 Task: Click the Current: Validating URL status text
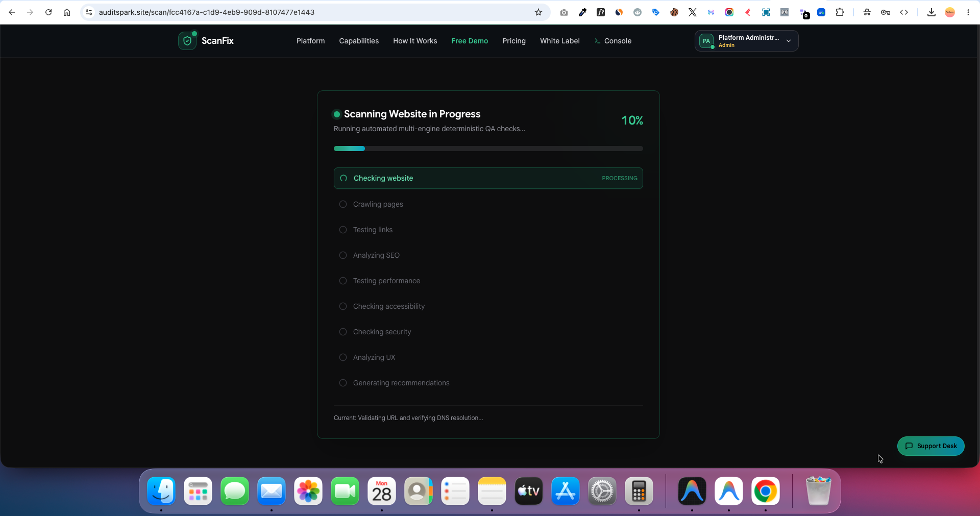click(x=408, y=418)
